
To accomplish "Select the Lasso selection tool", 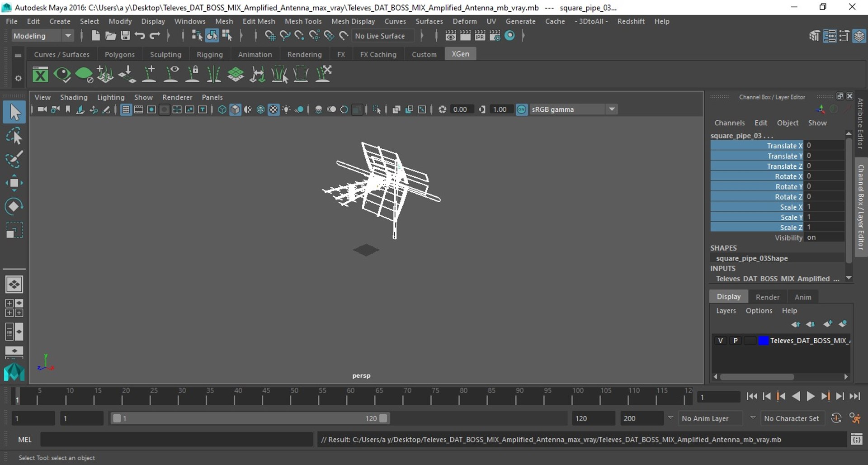I will (x=14, y=136).
